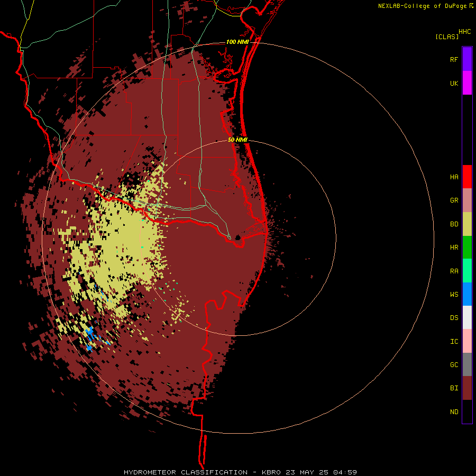Click the IC pink legend swatch
Image resolution: width=476 pixels, height=476 pixels.
click(x=467, y=341)
